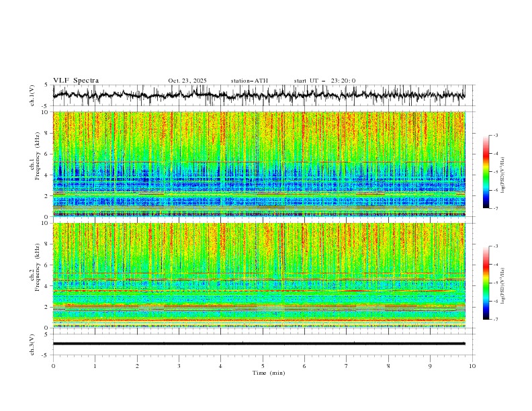Click tick label "5" on the Time axis
Screen dimensions: 532x411
[x=263, y=366]
